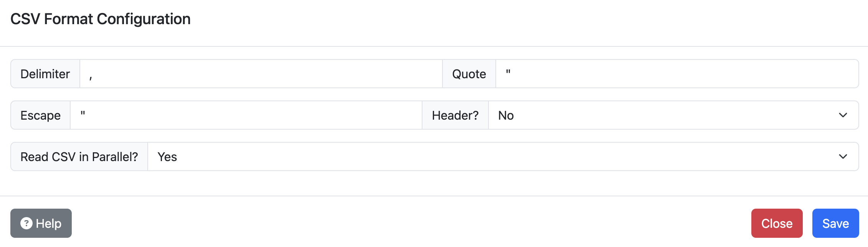Click the CSV Format Configuration title
Viewport: 868px width, 247px height.
[x=101, y=19]
